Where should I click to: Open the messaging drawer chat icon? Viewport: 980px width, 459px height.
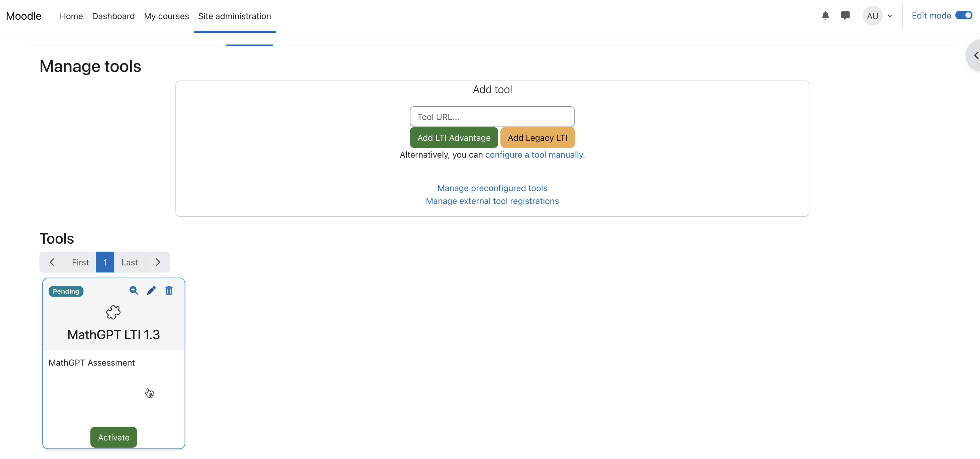pos(845,16)
